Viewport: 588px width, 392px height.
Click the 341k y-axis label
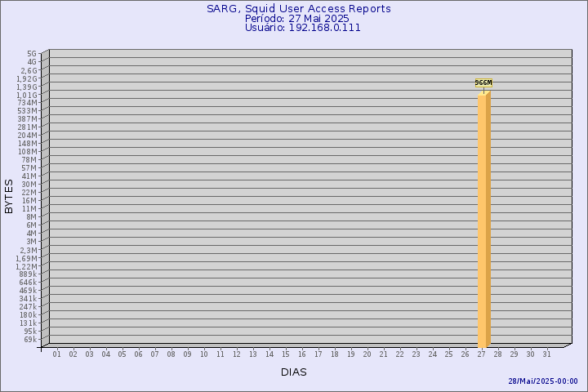(28, 299)
